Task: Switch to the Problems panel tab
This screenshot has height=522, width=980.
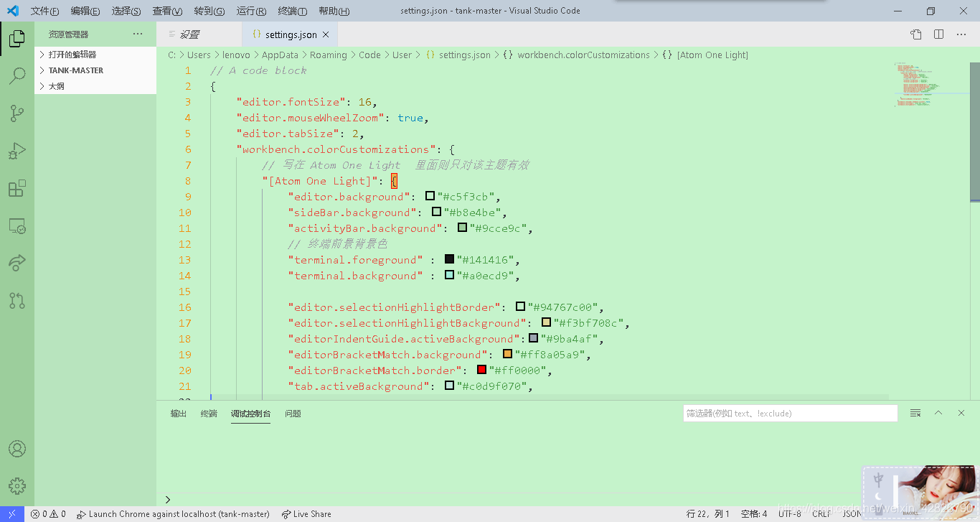Action: click(293, 414)
